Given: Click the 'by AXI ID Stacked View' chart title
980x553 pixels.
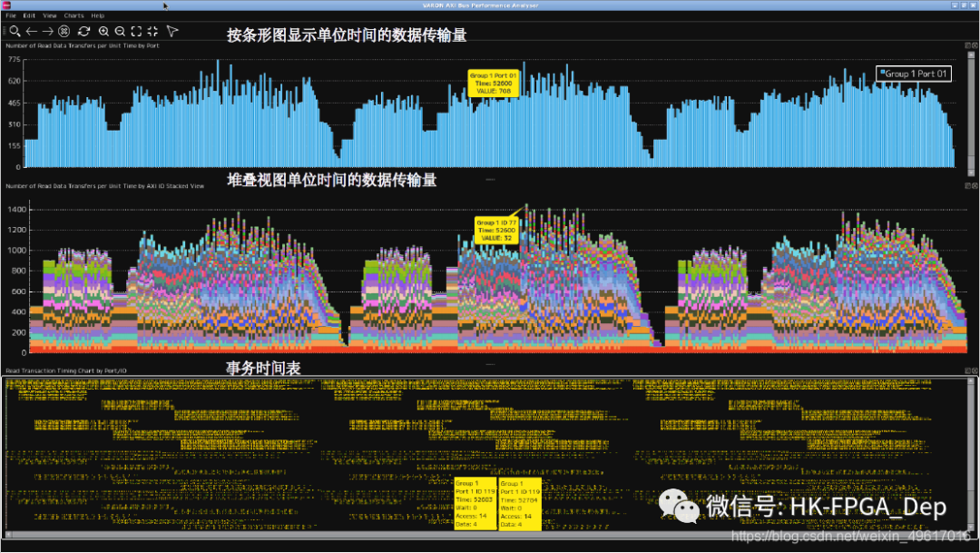Looking at the screenshot, I should [x=105, y=186].
